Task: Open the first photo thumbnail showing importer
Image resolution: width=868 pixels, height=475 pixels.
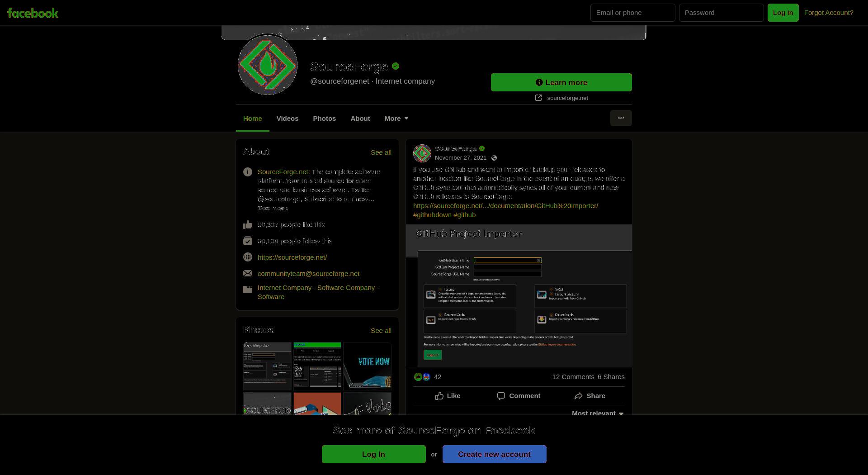Action: [x=267, y=366]
